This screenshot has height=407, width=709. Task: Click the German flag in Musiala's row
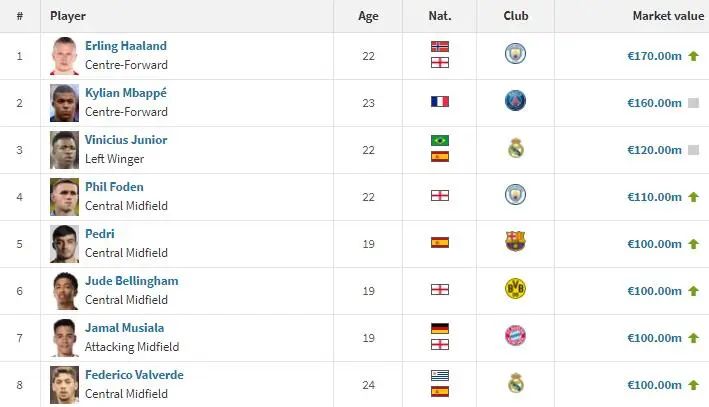pyautogui.click(x=440, y=329)
